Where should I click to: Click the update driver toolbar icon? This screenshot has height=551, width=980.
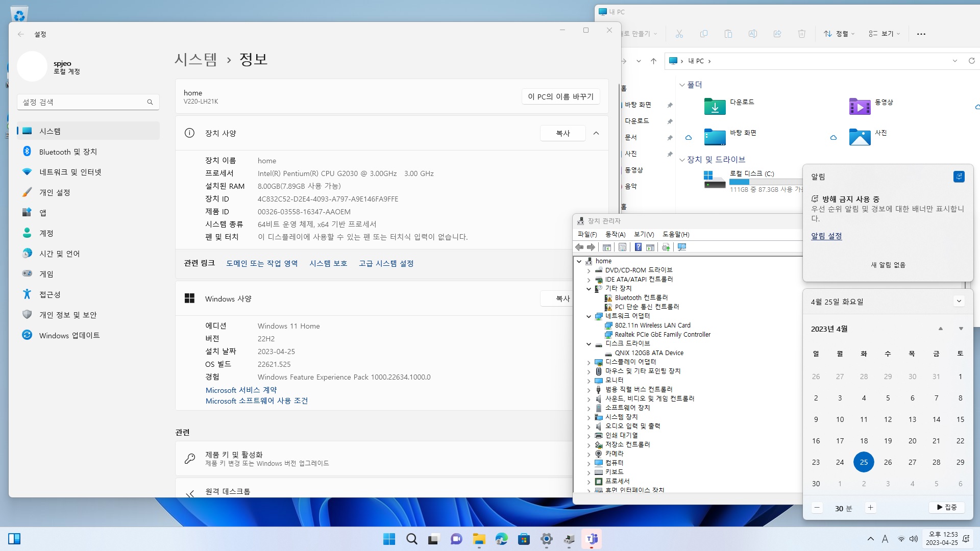666,247
